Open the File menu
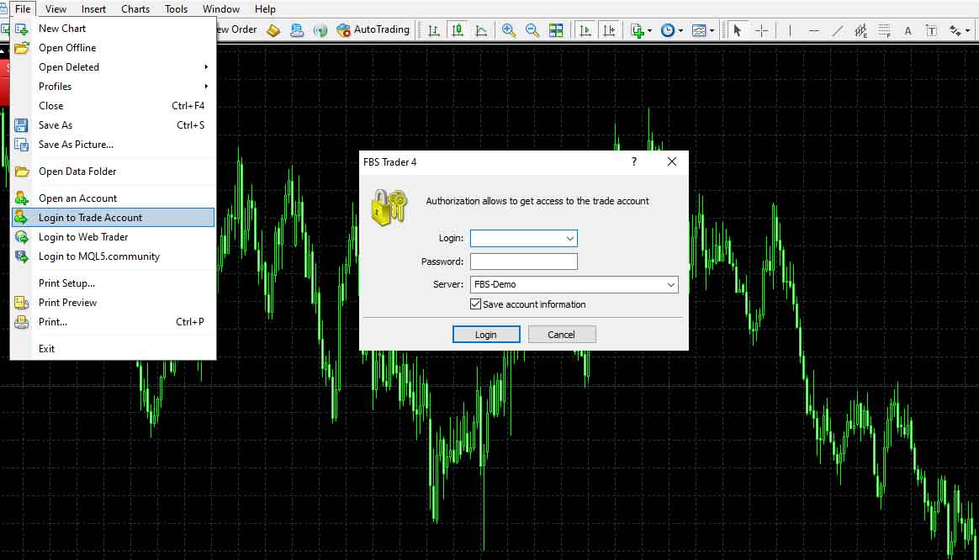Screen dimensions: 979x560 [x=23, y=8]
